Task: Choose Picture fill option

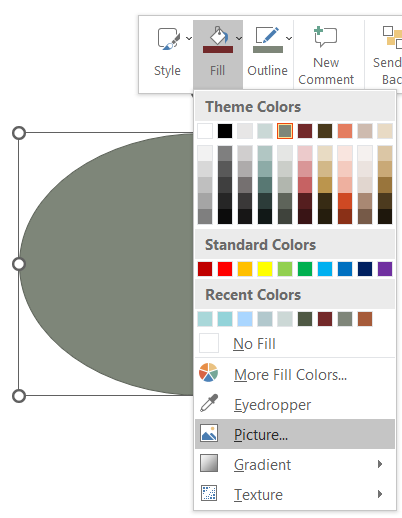Action: point(295,434)
